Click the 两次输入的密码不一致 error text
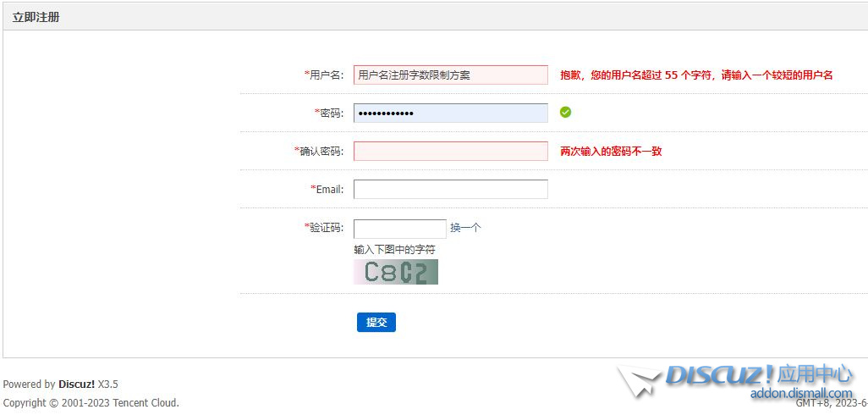 (x=611, y=151)
